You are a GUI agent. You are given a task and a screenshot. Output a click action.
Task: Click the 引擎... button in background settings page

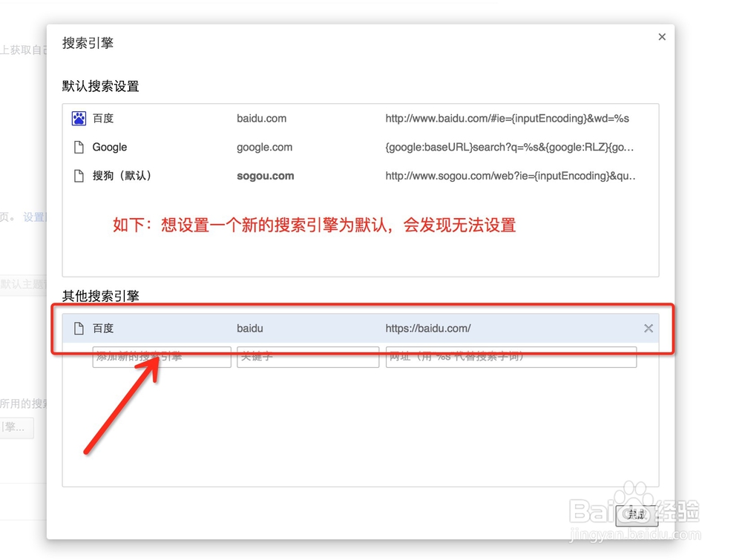pyautogui.click(x=15, y=427)
